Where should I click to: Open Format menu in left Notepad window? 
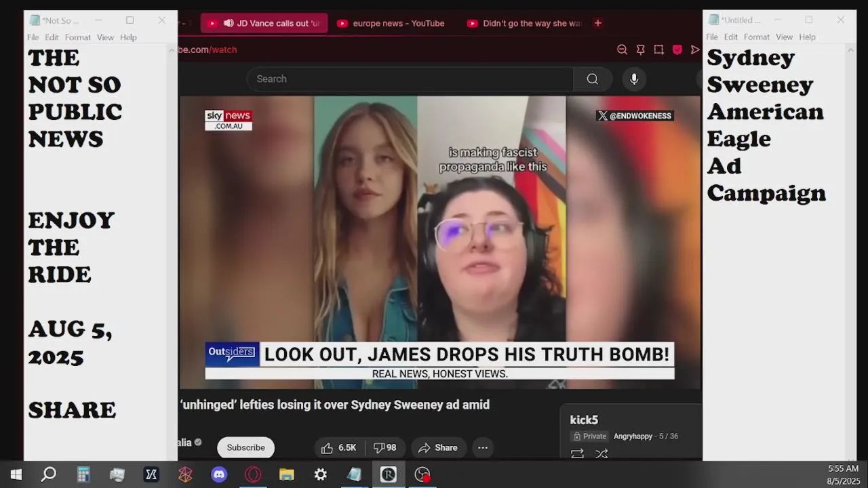coord(78,37)
